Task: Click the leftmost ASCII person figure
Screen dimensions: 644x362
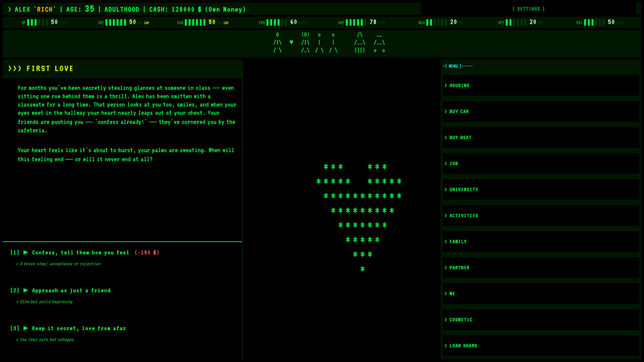Action: [277, 43]
